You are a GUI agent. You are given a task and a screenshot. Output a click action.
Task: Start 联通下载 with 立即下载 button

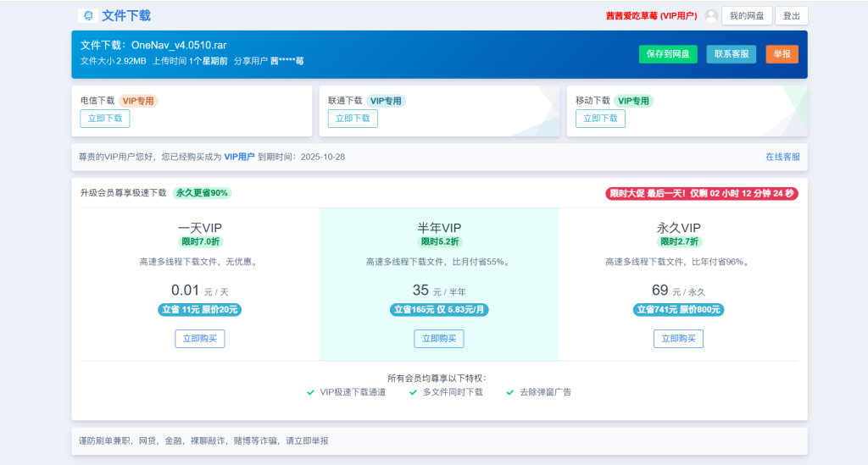[x=353, y=119]
